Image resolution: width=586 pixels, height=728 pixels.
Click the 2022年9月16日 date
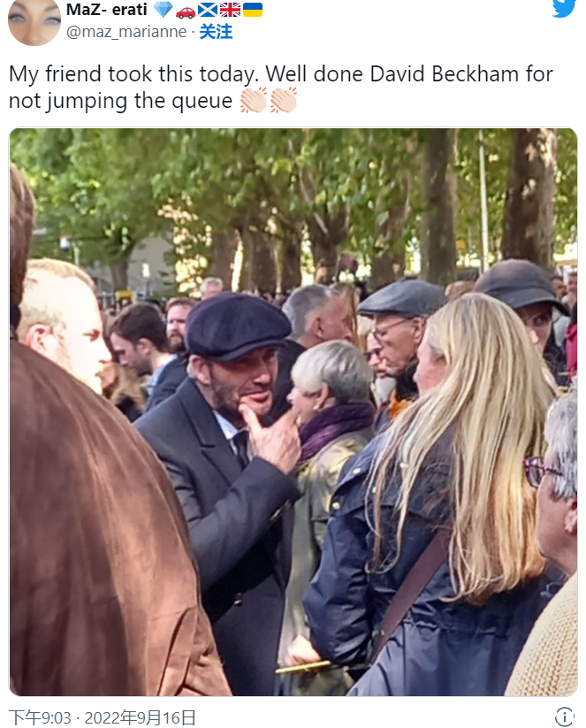tap(141, 717)
